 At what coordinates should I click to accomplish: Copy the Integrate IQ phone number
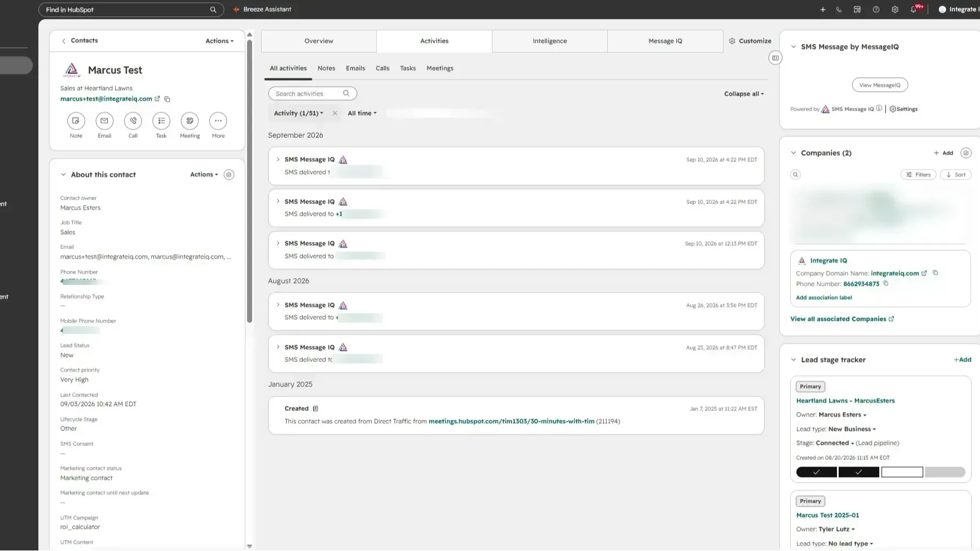click(886, 284)
